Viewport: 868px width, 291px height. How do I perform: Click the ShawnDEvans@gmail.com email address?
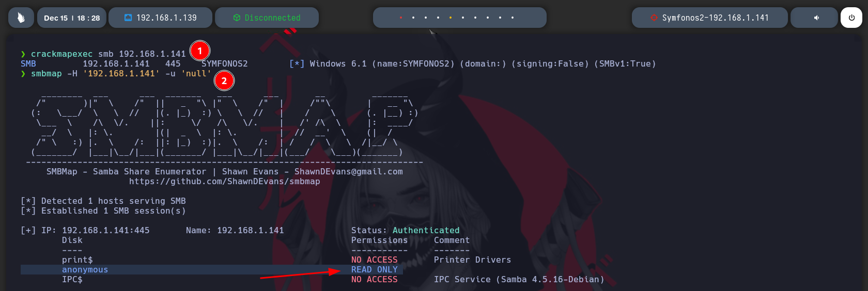click(348, 171)
